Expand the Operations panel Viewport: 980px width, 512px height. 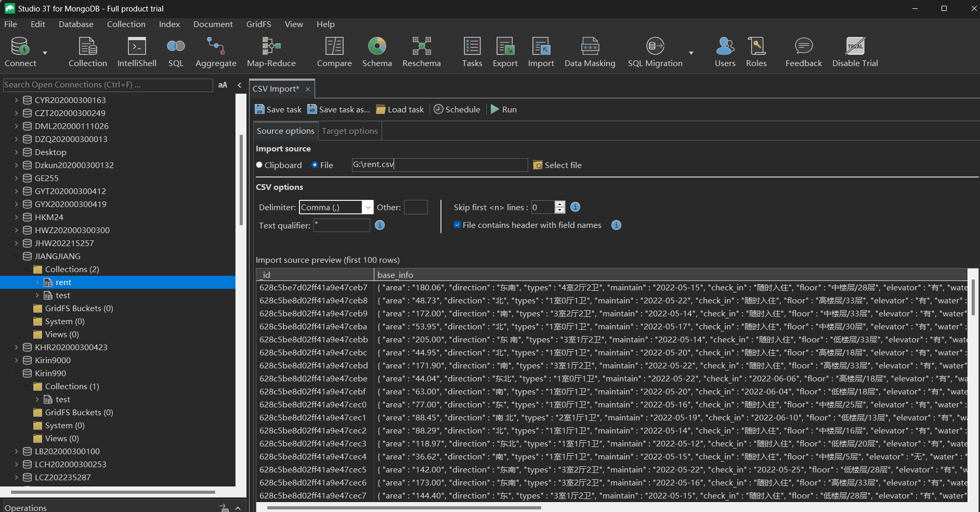[x=238, y=508]
